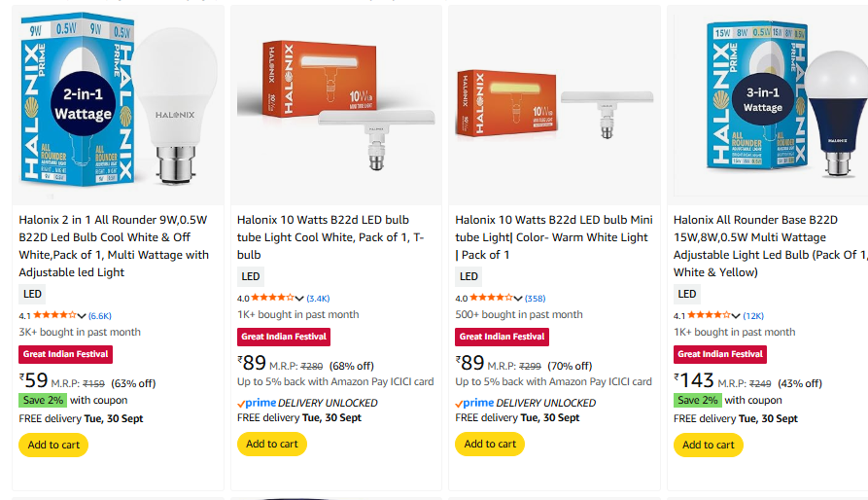
Task: Add Warm White Mini tube light to cart
Action: click(490, 444)
